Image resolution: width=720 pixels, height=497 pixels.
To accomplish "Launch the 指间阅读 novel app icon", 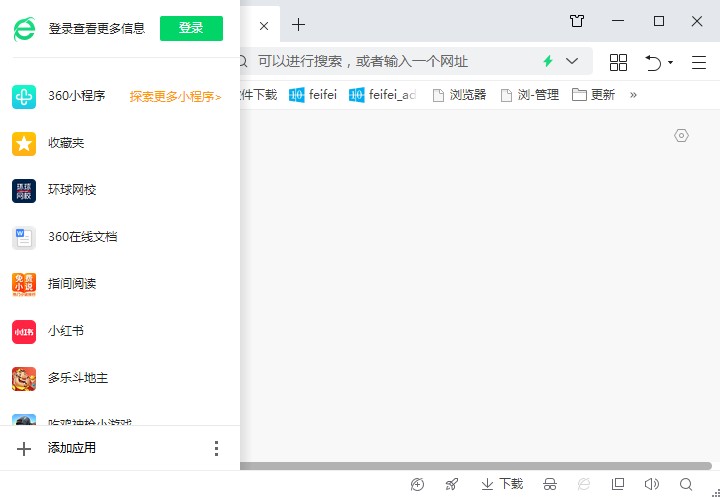I will pos(24,284).
